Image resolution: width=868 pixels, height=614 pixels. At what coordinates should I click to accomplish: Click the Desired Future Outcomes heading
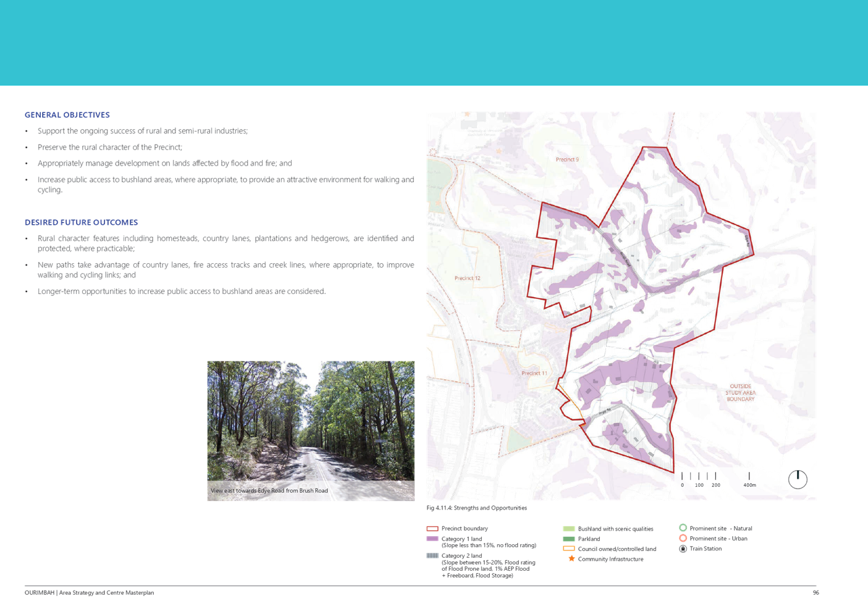pyautogui.click(x=82, y=222)
